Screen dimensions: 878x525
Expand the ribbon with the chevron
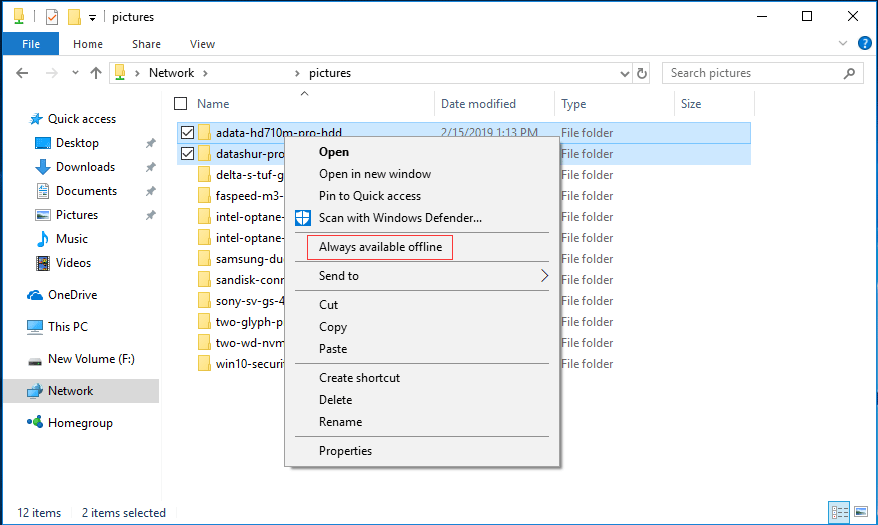tap(843, 43)
